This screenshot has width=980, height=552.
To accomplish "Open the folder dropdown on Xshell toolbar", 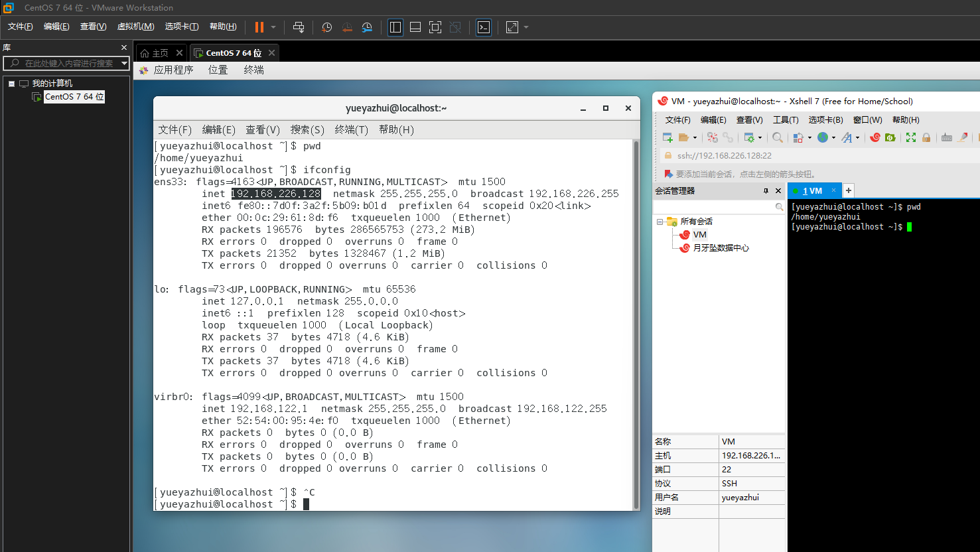I will (695, 137).
